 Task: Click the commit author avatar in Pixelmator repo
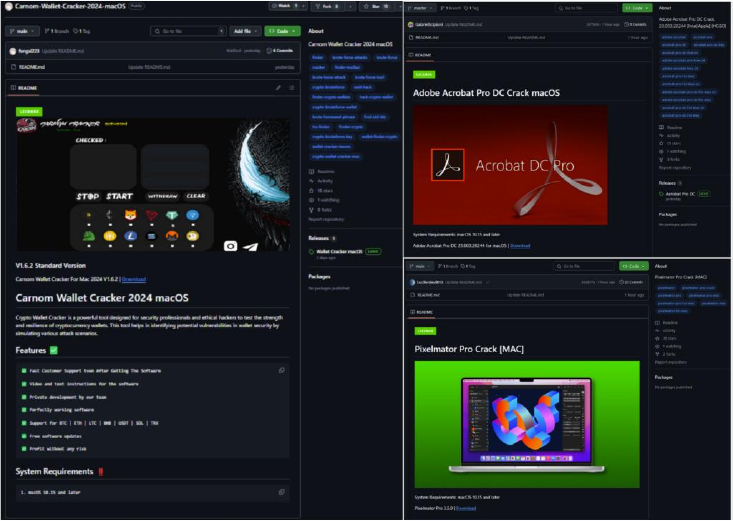pyautogui.click(x=412, y=282)
